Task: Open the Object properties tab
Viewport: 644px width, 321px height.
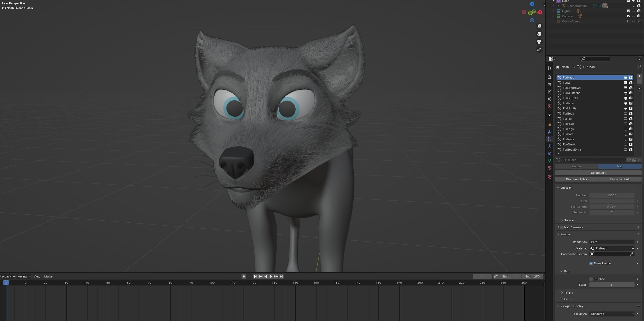Action: tap(549, 125)
